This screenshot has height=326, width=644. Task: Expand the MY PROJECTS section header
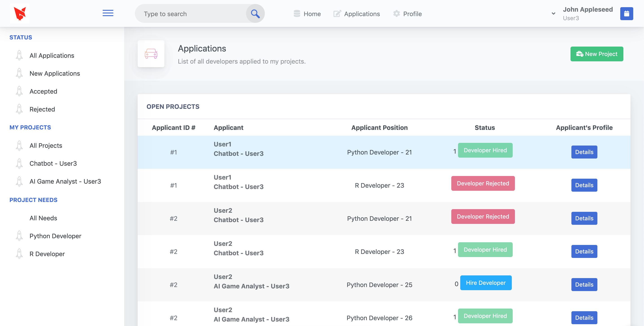point(30,127)
